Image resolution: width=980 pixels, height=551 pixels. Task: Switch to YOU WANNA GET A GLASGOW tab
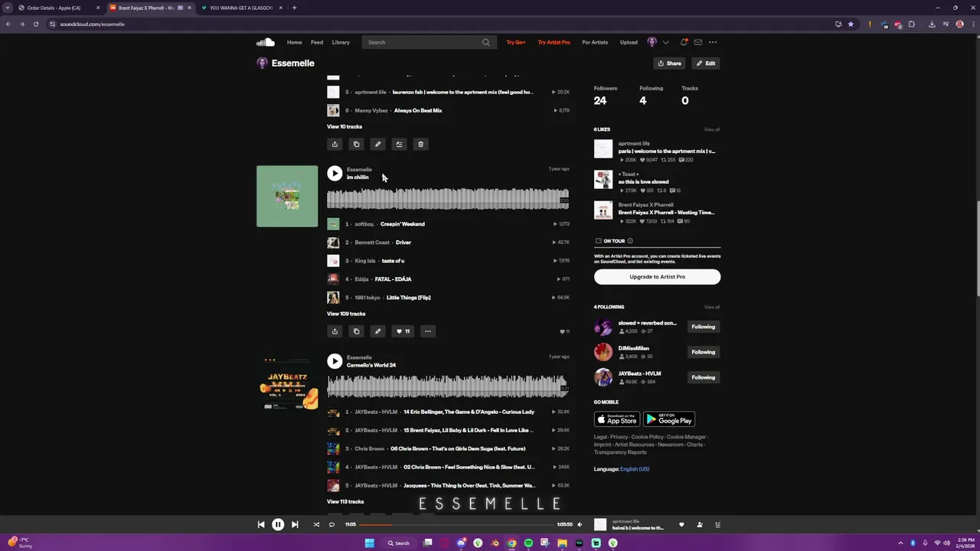click(x=240, y=8)
